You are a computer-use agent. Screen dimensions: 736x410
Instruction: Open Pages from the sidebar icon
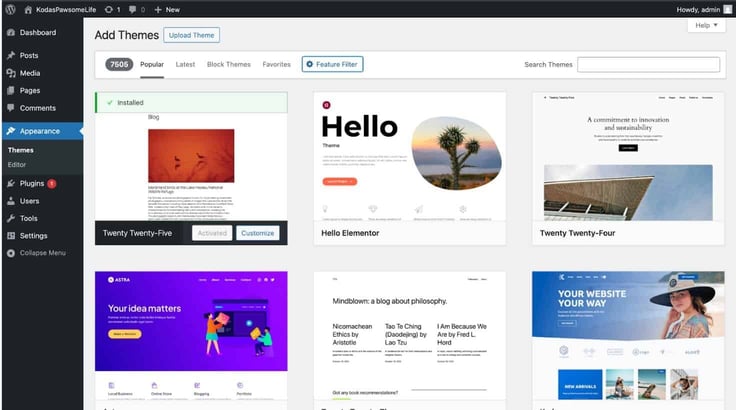point(11,90)
